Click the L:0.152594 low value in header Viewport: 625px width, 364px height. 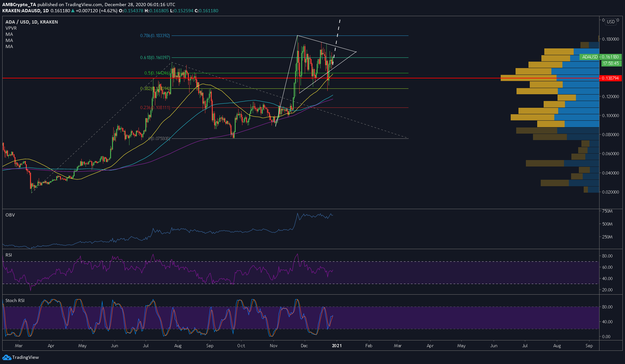click(x=182, y=11)
